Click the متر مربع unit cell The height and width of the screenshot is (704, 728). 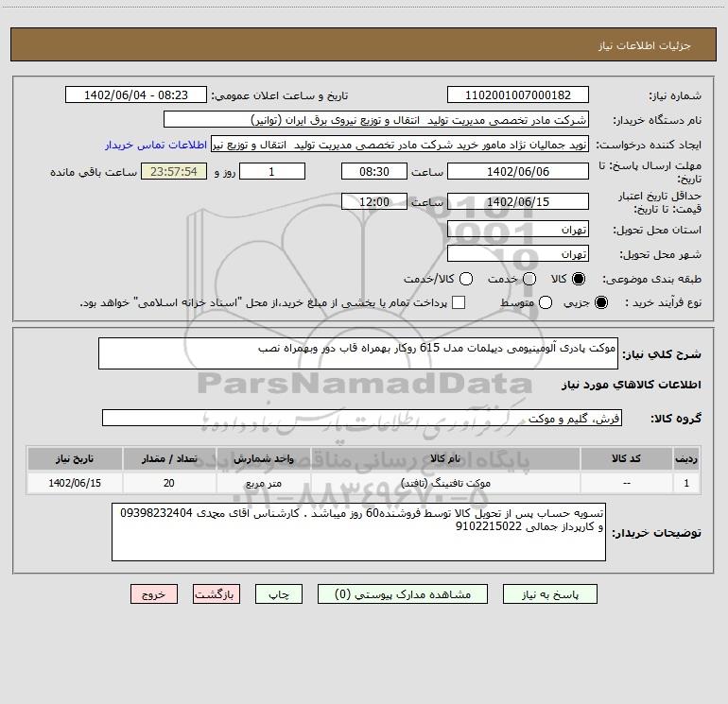263,483
